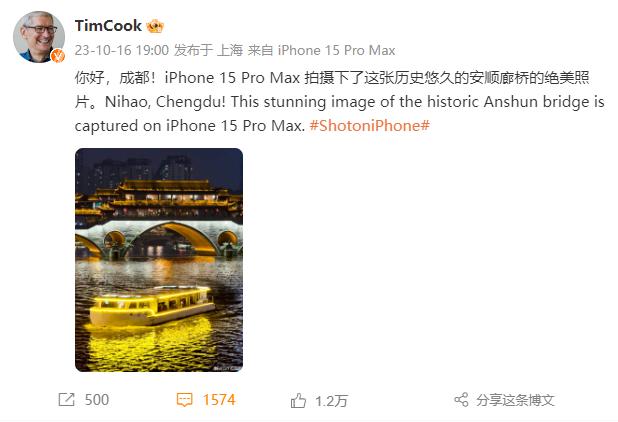Click the 来自 iPhone 15 Pro Max source
618x422 pixels.
321,50
